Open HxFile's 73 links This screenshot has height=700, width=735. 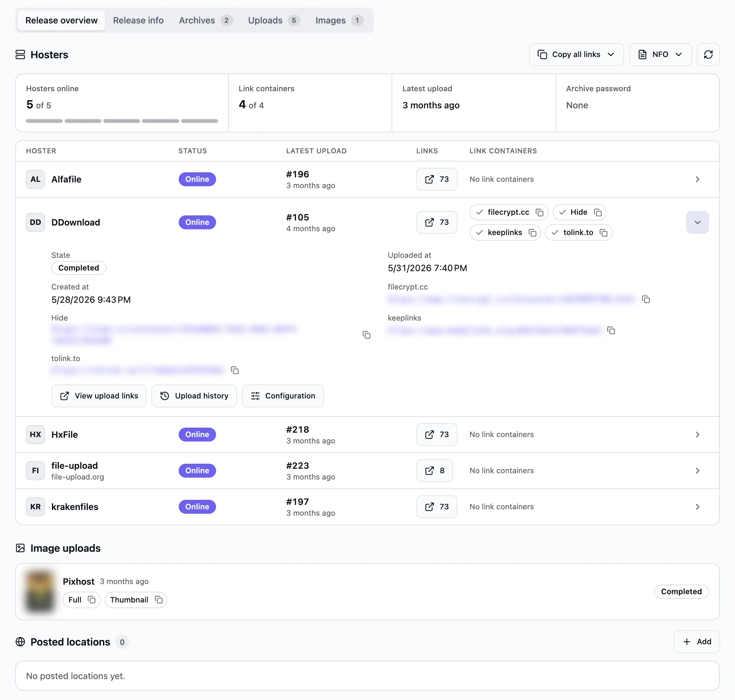click(436, 434)
